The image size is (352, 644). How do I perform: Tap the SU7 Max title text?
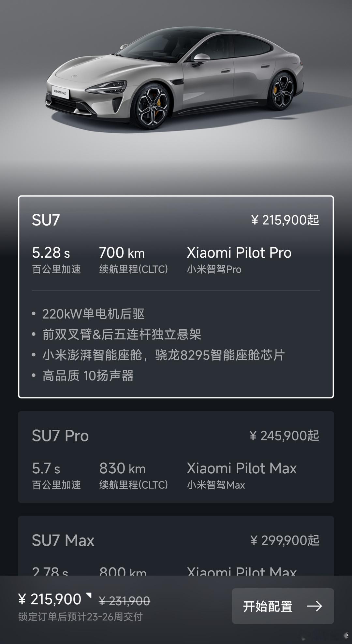63,541
